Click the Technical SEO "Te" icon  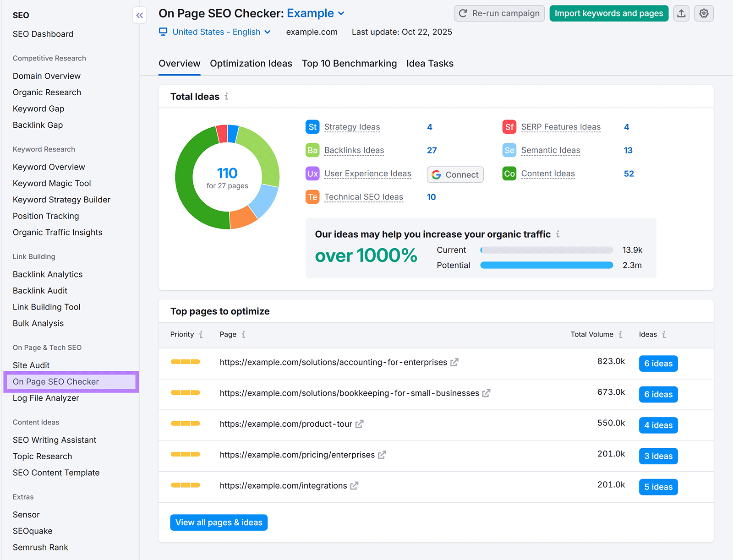coord(312,196)
